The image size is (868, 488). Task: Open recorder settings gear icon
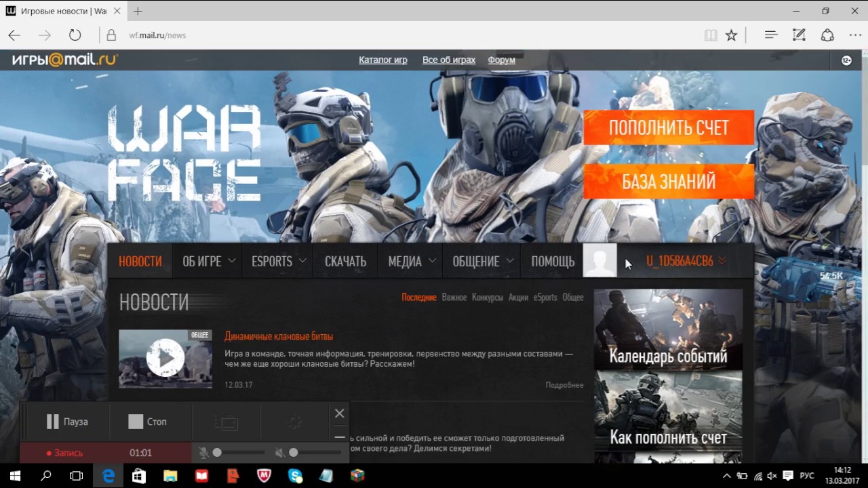[295, 422]
